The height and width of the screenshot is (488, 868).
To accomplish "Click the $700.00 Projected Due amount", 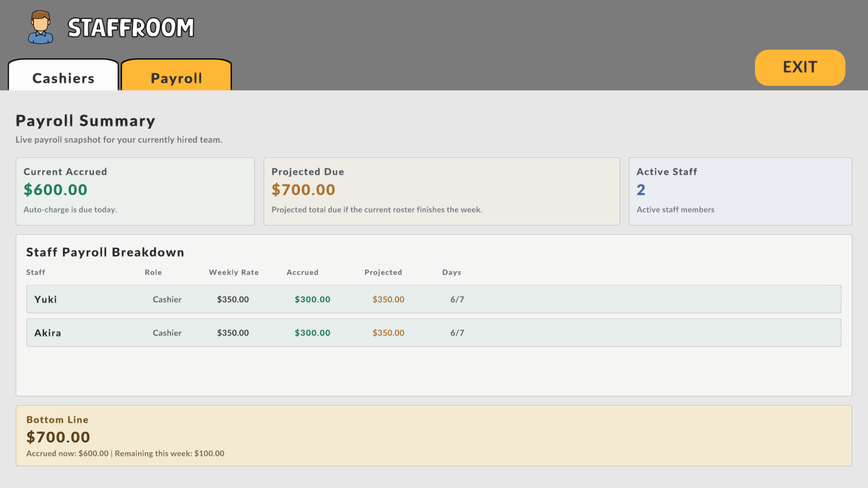I will coord(303,189).
